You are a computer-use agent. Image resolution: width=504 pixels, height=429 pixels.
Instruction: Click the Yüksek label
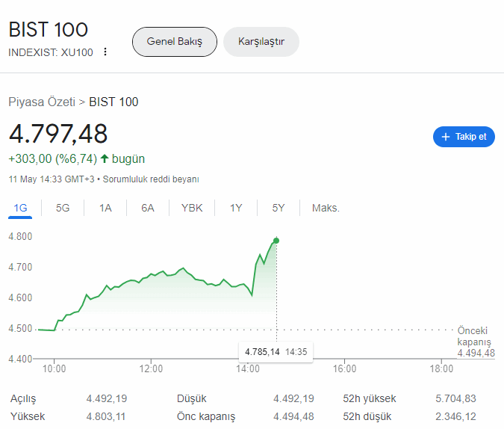(x=28, y=417)
